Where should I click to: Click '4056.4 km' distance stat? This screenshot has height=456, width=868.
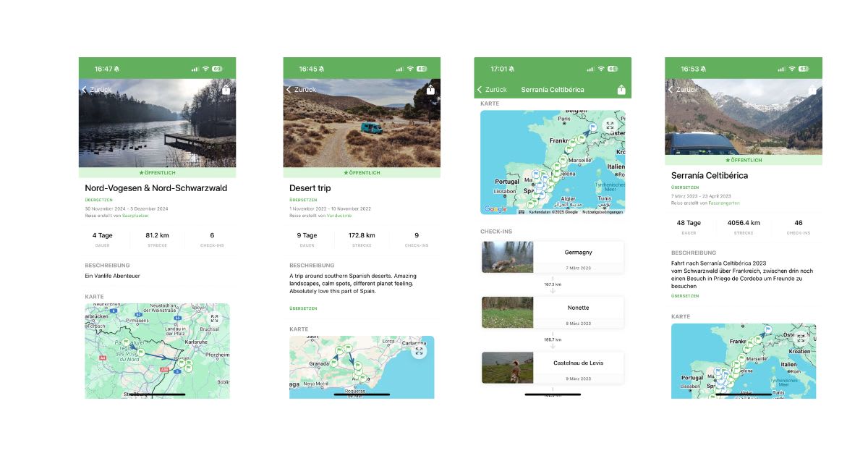(744, 223)
